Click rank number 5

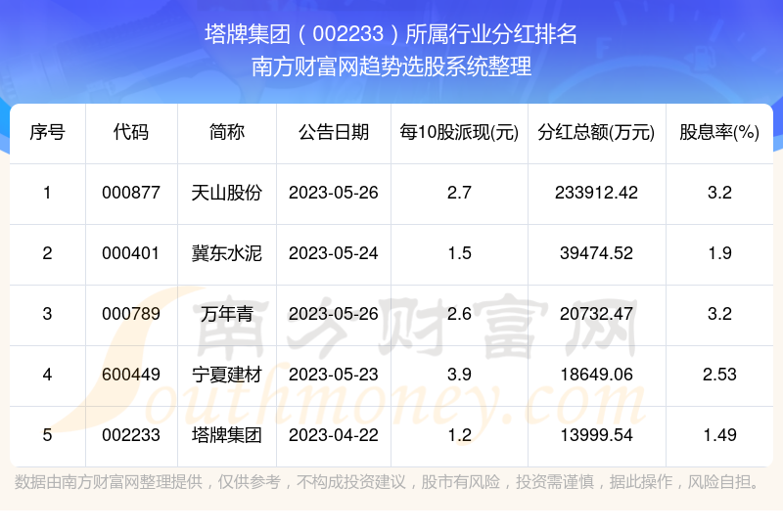tap(47, 435)
